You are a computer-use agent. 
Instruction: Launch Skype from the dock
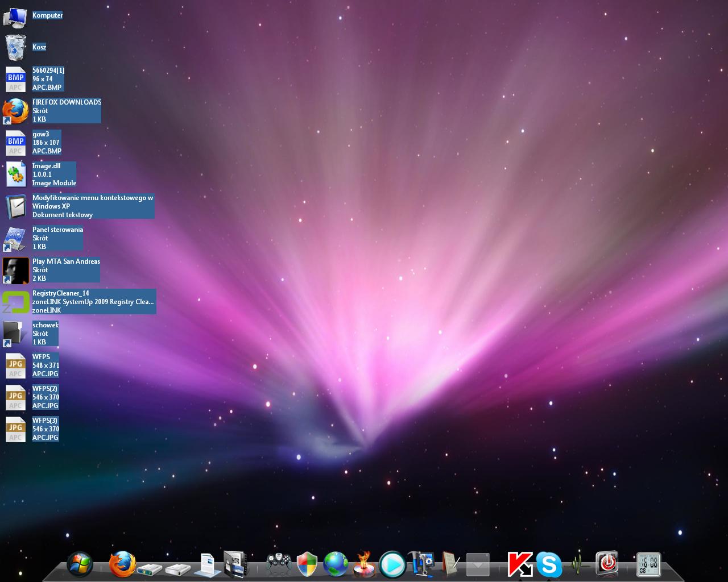[549, 565]
